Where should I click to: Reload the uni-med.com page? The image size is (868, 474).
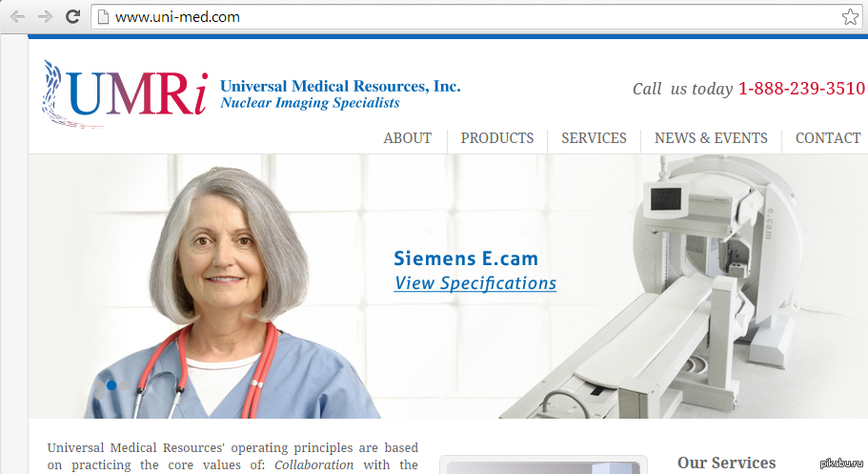pos(72,16)
